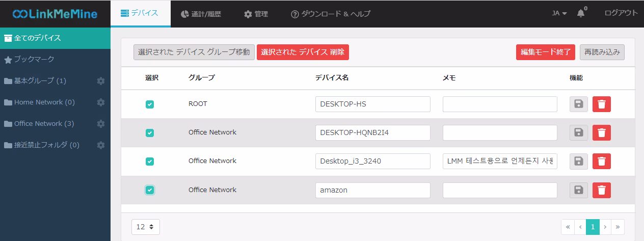Click 選択された デバイス 削除 button

click(x=303, y=52)
